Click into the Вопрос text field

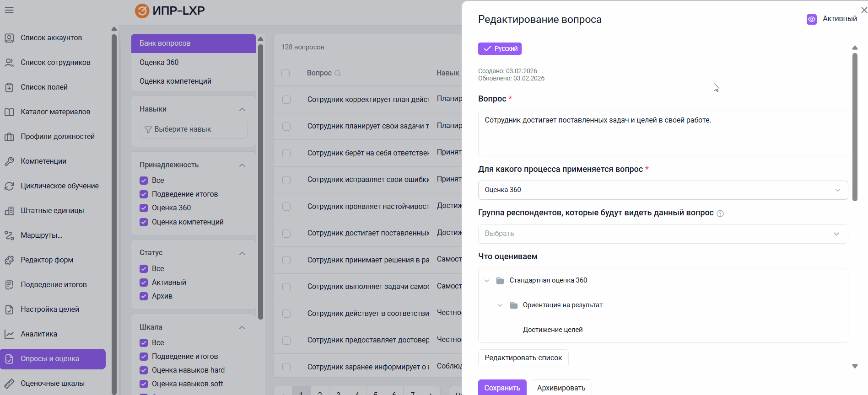tap(663, 133)
